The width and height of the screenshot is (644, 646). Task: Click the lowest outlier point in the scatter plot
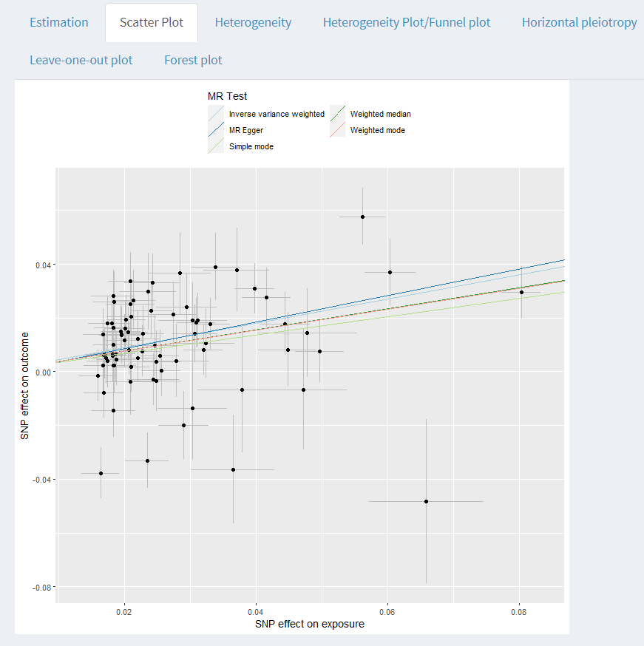(x=426, y=501)
